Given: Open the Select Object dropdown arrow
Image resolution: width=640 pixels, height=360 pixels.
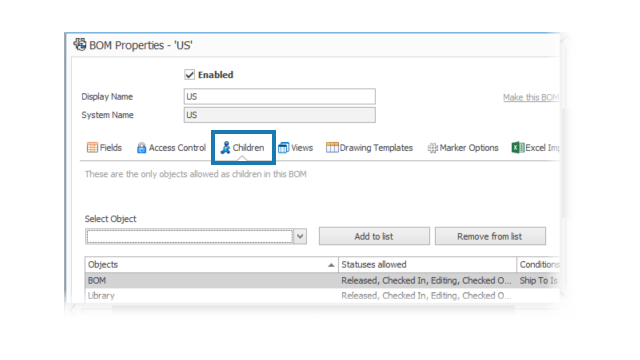Looking at the screenshot, I should tap(300, 236).
